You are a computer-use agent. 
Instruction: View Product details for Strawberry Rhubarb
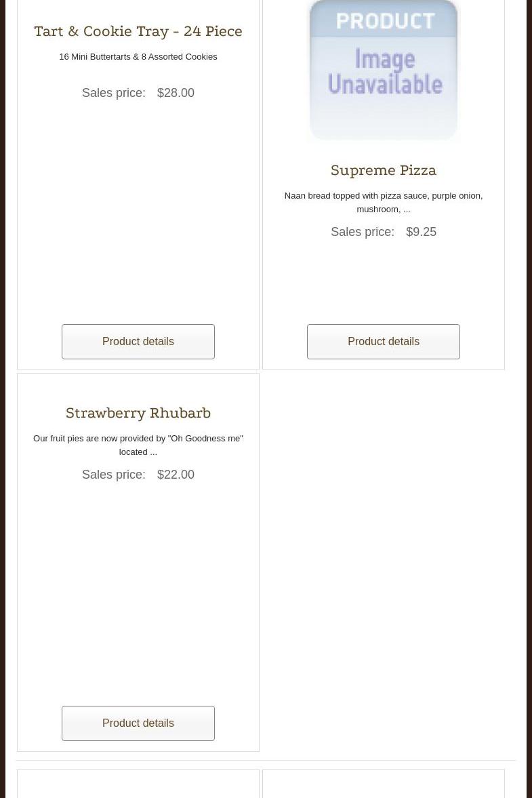[138, 723]
